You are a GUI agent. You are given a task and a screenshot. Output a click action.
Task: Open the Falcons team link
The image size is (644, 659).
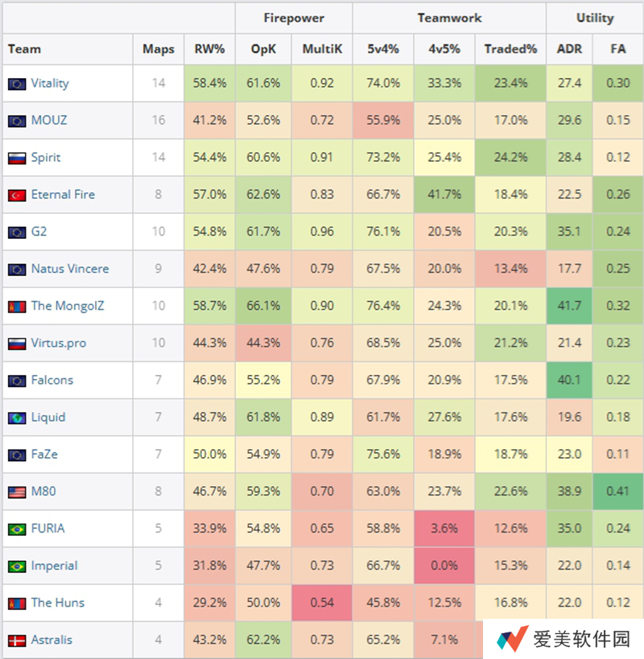(x=52, y=380)
